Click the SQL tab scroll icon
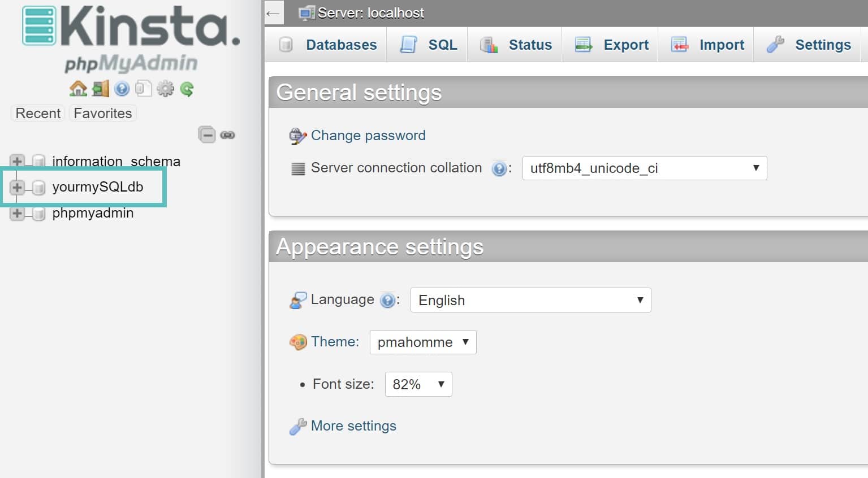This screenshot has height=478, width=868. pos(408,44)
